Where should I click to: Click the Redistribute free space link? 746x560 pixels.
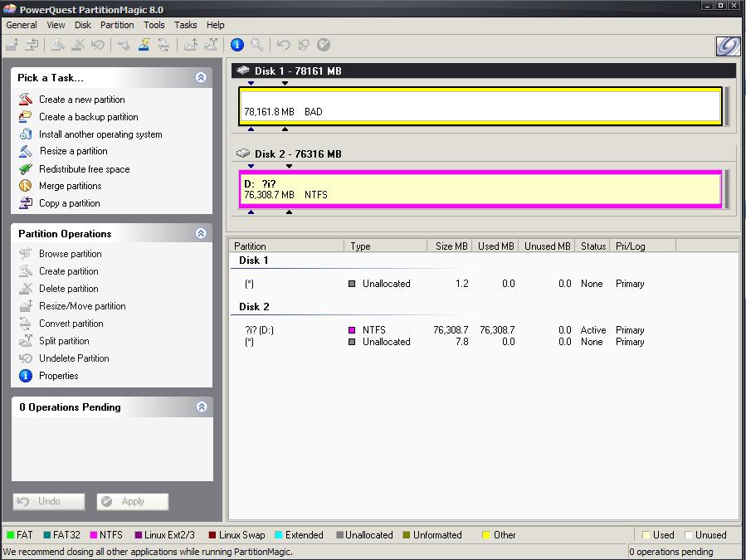pos(84,169)
